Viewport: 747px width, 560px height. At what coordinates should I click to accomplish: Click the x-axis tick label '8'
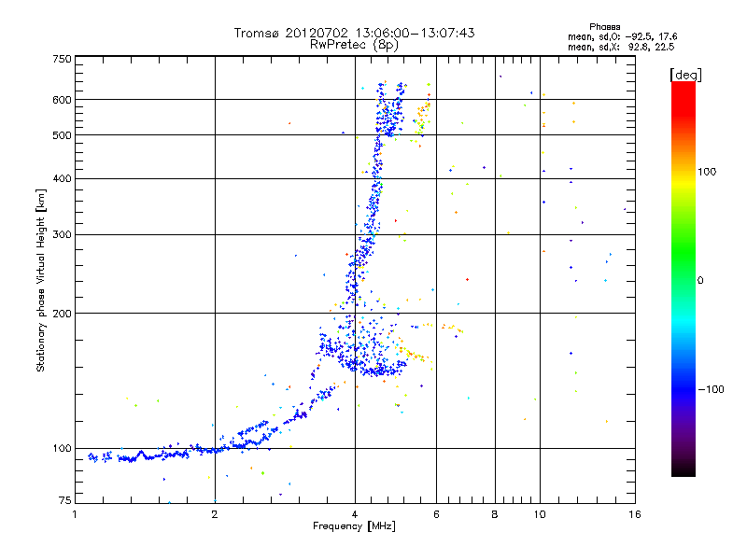pos(495,514)
